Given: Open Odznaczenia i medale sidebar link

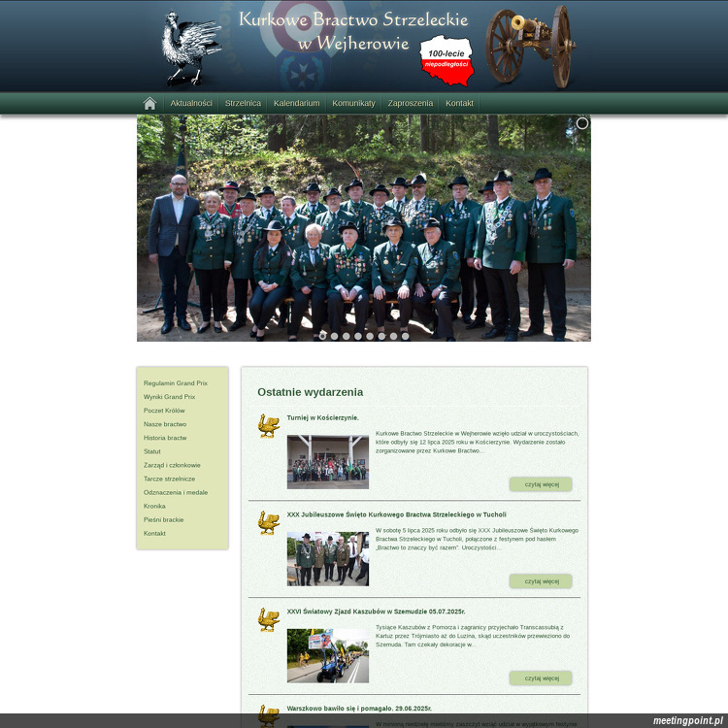Looking at the screenshot, I should [x=176, y=492].
